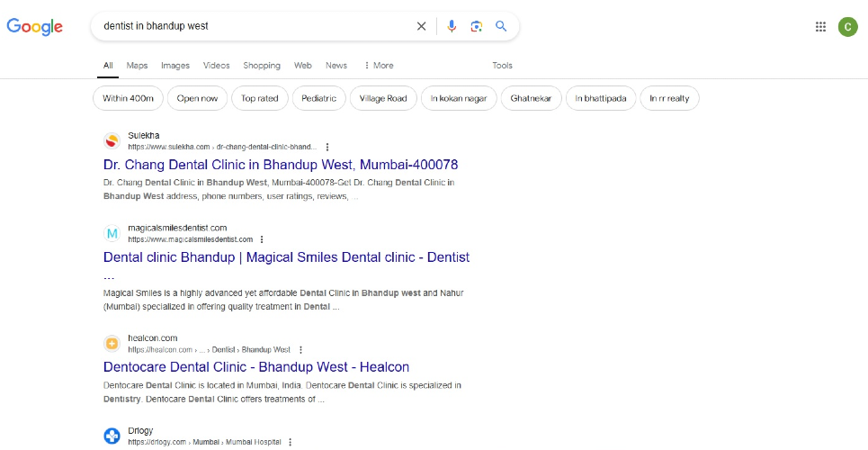Switch to the Images tab
This screenshot has height=450, width=868.
coord(175,66)
